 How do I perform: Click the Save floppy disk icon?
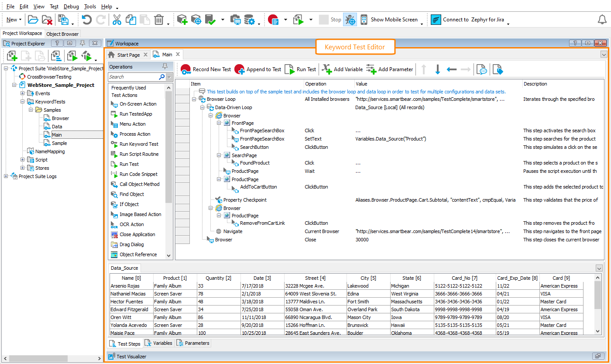pos(63,20)
